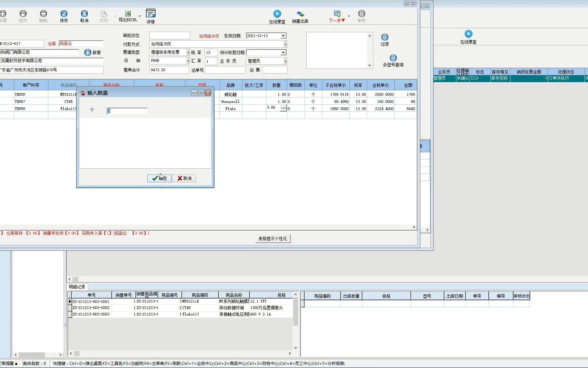Click the 客户料号 column header
The image size is (588, 368).
(x=31, y=85)
